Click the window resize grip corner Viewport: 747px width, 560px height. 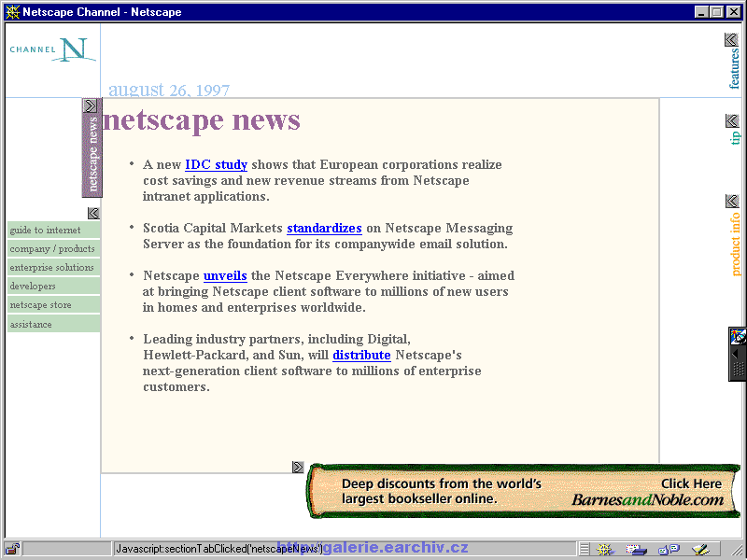pyautogui.click(x=736, y=550)
